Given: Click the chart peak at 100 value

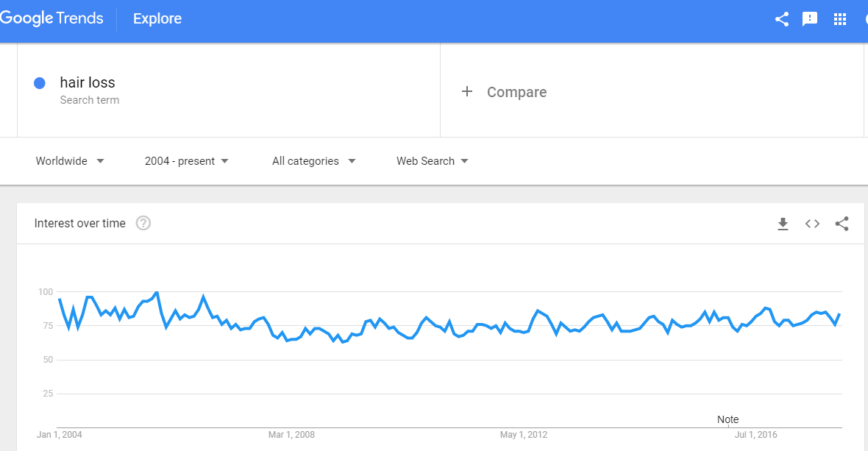Looking at the screenshot, I should pyautogui.click(x=157, y=292).
